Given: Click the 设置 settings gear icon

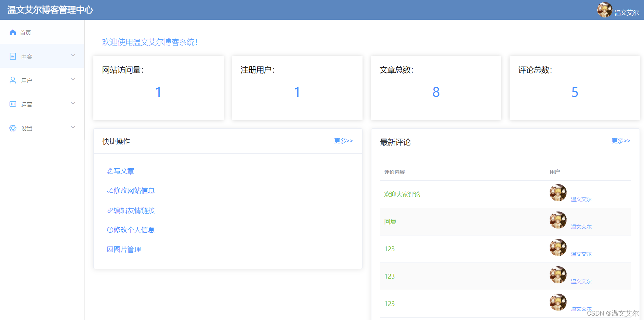Looking at the screenshot, I should pyautogui.click(x=13, y=128).
